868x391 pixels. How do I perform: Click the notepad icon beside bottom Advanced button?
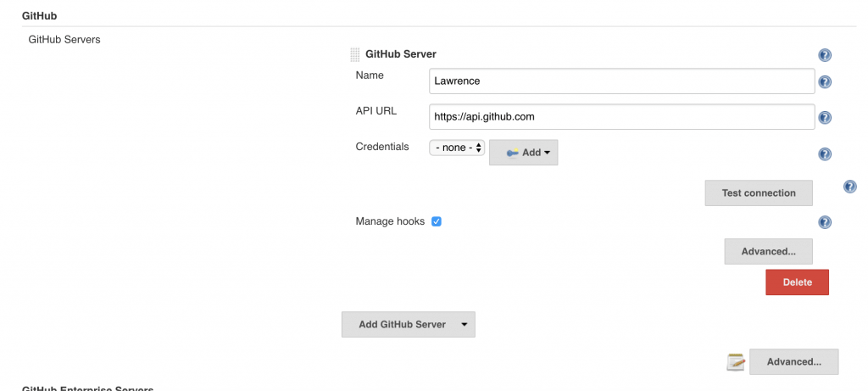tap(736, 362)
